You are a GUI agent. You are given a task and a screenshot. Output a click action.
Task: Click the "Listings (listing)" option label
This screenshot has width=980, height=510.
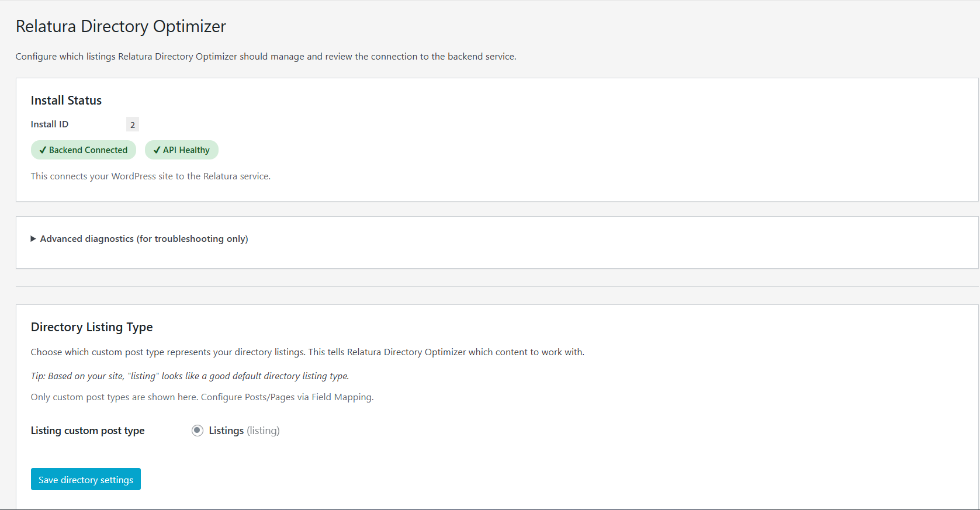[244, 431]
